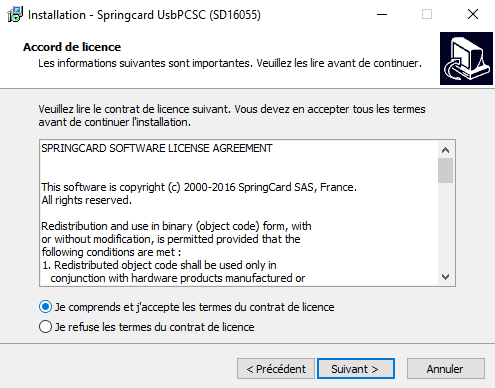
Task: Click the 'All rights reserved.' line
Action: point(86,200)
